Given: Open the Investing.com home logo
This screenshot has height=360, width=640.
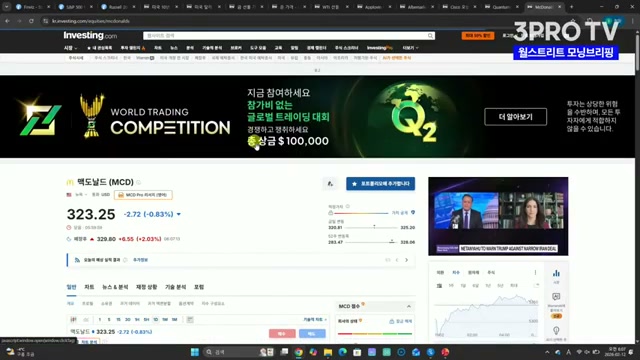Looking at the screenshot, I should pos(90,36).
